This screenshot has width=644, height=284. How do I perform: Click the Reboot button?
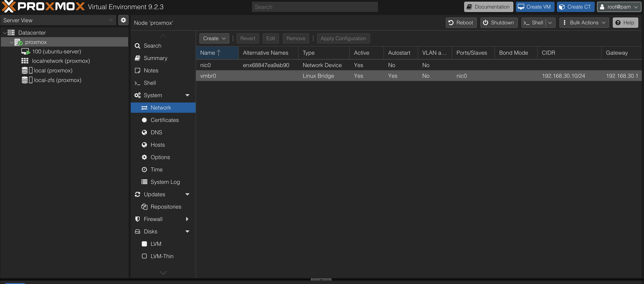coord(461,23)
